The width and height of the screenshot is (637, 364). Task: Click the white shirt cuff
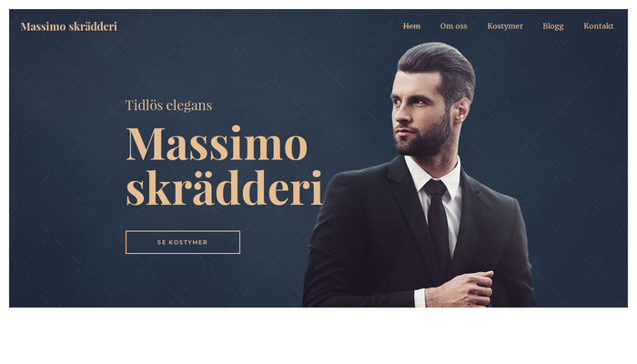point(420,298)
